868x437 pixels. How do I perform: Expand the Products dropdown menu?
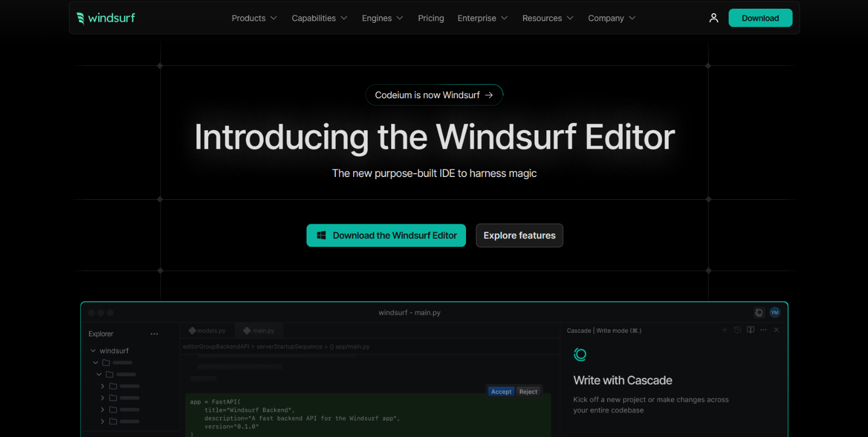click(x=254, y=18)
